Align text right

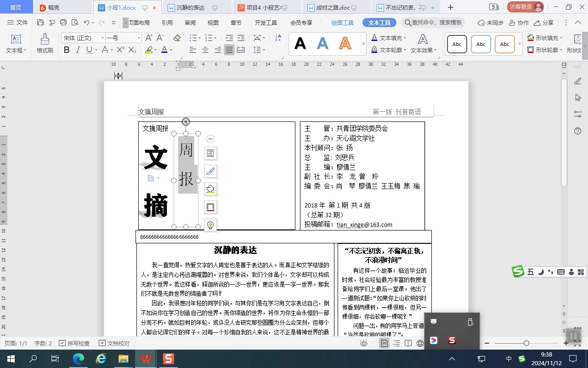217,50
